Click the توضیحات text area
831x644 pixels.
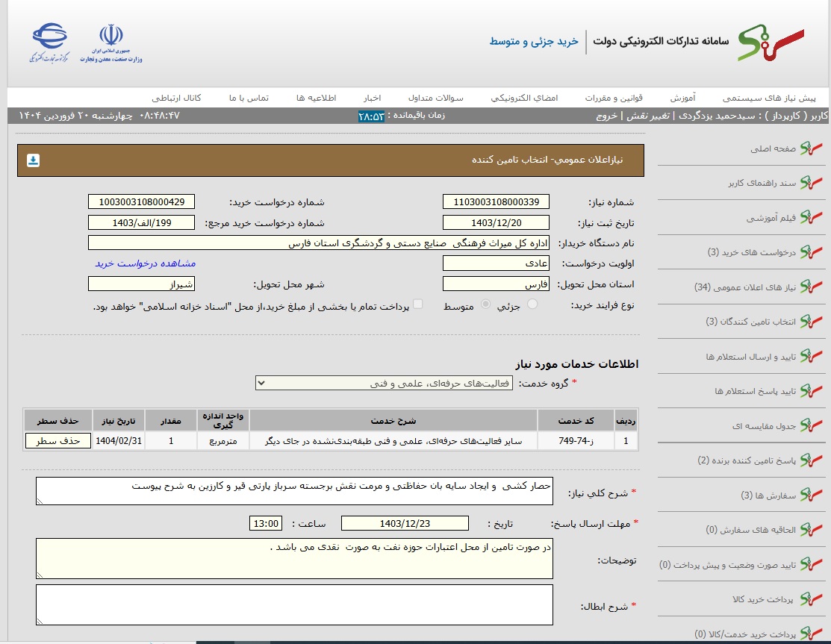click(294, 559)
